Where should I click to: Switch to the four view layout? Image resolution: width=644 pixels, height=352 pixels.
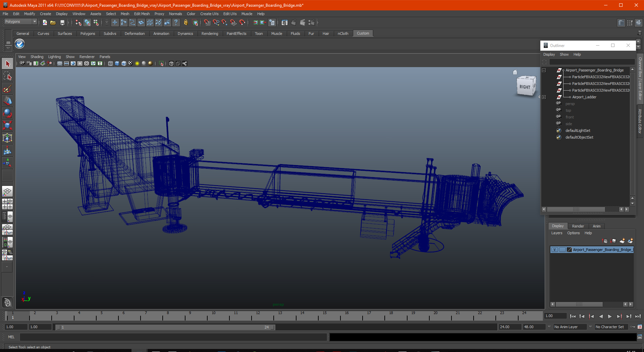(7, 204)
